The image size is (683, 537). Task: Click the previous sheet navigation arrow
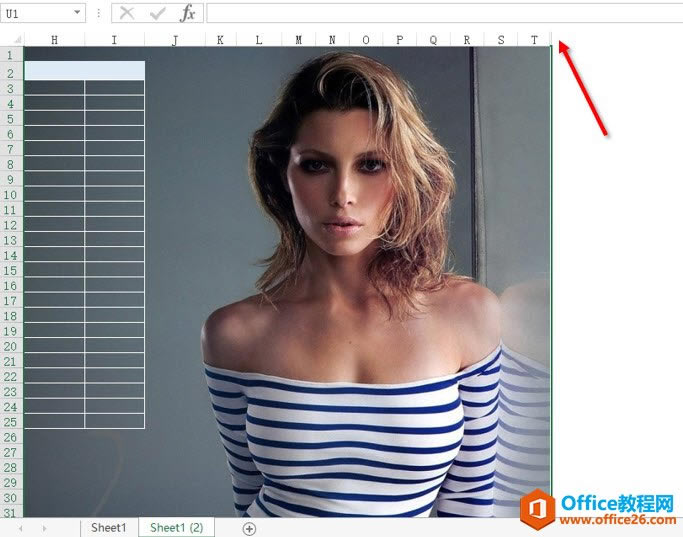click(21, 528)
